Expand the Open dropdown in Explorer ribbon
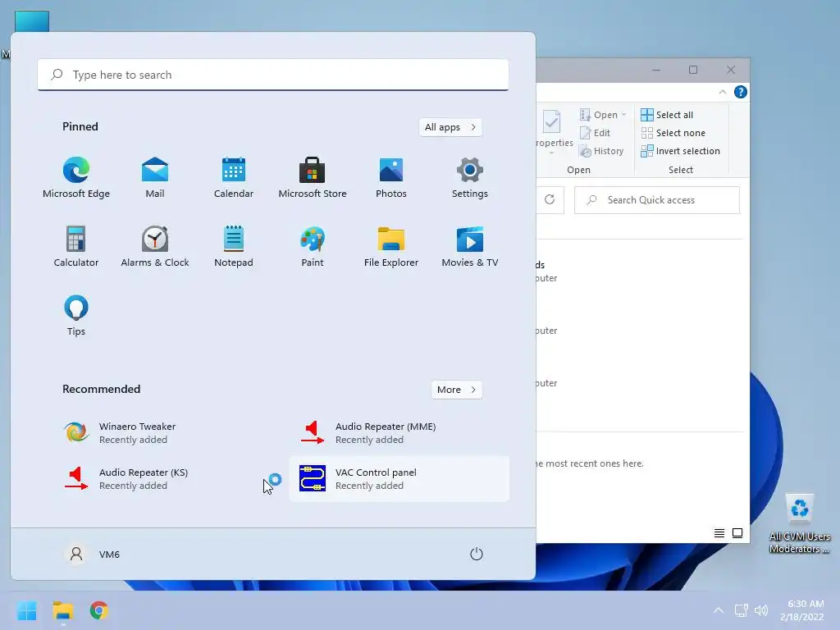Image resolution: width=840 pixels, height=630 pixels. coord(624,115)
